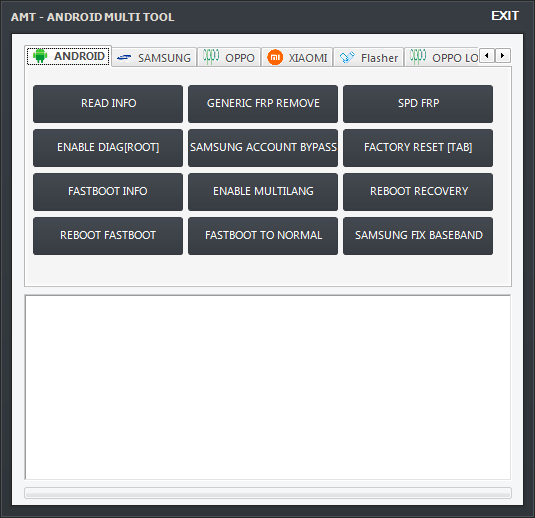Click FASTBOOT TO NORMAL button
This screenshot has width=535, height=518.
(x=263, y=236)
